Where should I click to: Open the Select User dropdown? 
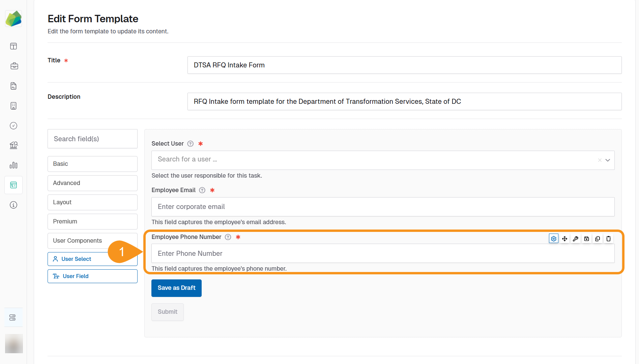click(608, 160)
